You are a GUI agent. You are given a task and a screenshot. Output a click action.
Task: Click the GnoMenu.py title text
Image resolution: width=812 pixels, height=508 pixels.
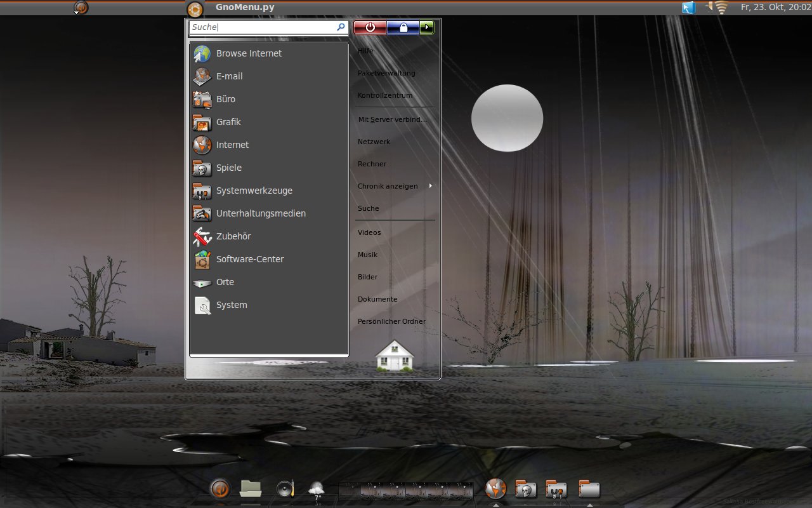[x=245, y=8]
